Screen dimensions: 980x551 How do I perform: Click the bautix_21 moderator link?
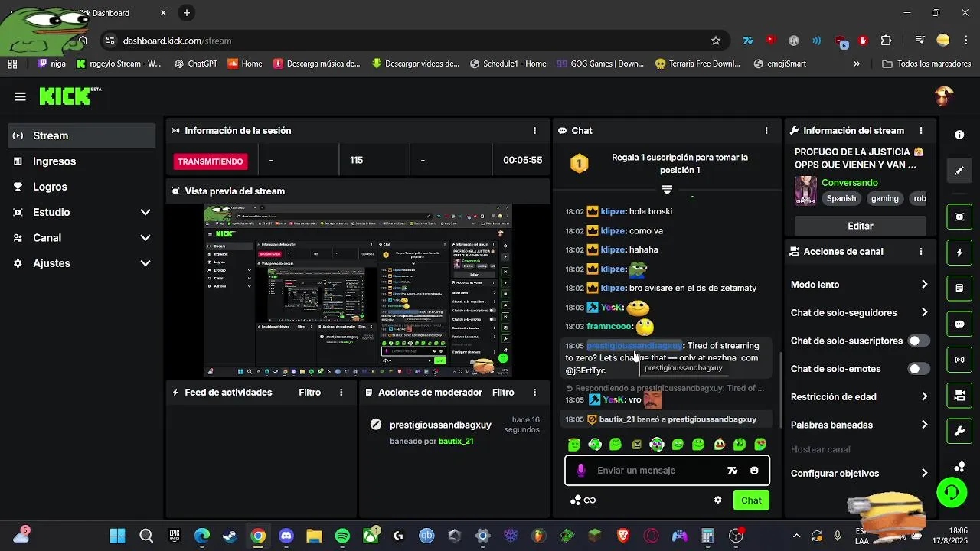(456, 442)
